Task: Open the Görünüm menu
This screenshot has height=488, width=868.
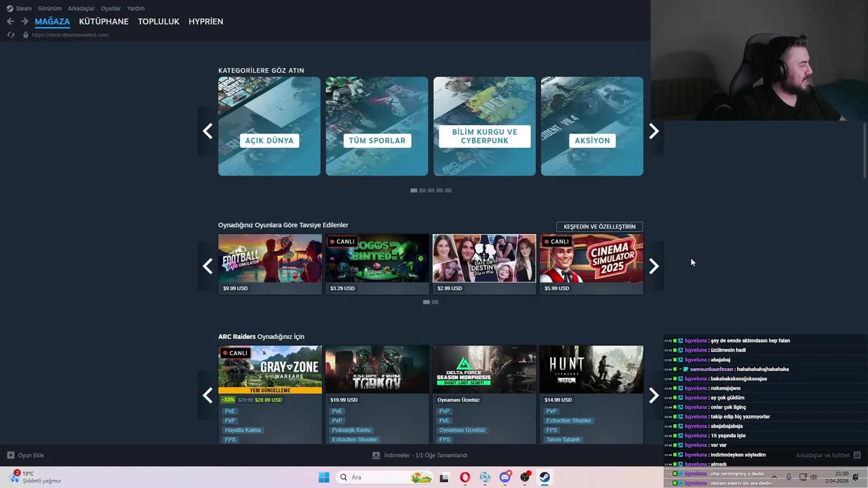Action: (x=50, y=8)
